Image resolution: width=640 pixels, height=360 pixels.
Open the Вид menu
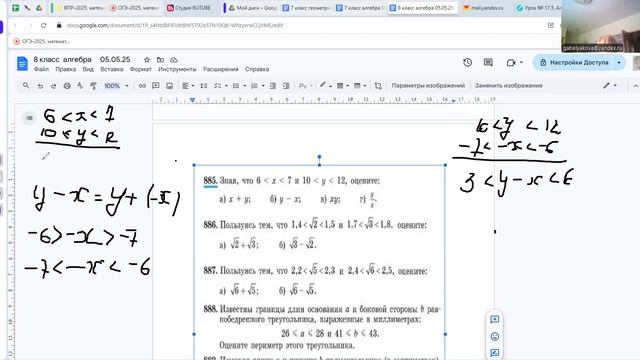coord(88,69)
